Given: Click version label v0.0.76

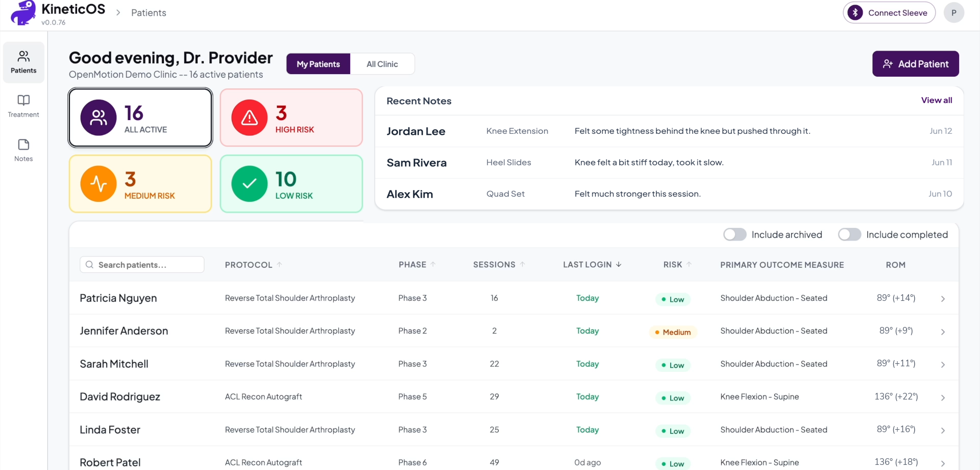Looking at the screenshot, I should pyautogui.click(x=54, y=22).
